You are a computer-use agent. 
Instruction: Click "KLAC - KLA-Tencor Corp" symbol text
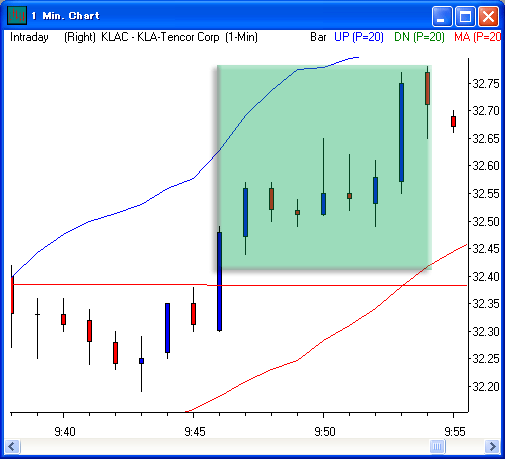pyautogui.click(x=160, y=37)
